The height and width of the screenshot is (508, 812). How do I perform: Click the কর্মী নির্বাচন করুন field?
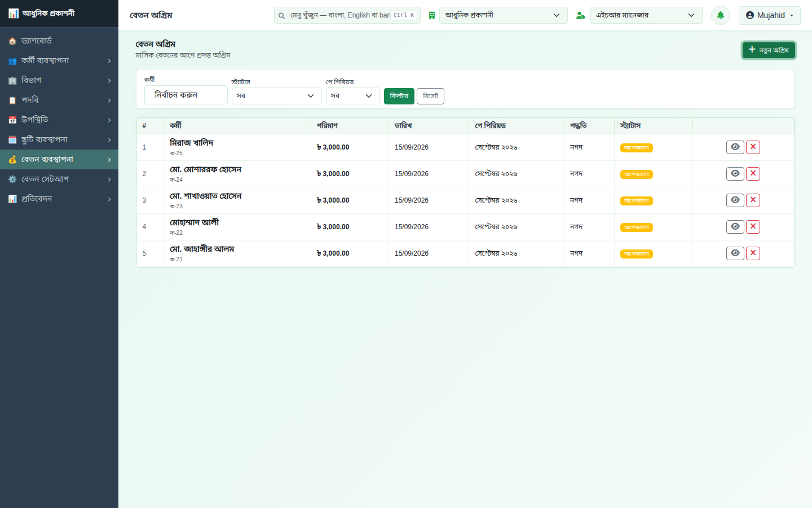186,95
